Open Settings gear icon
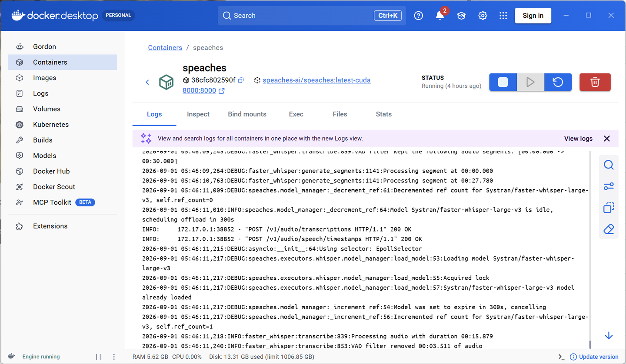The width and height of the screenshot is (626, 364). (x=483, y=16)
